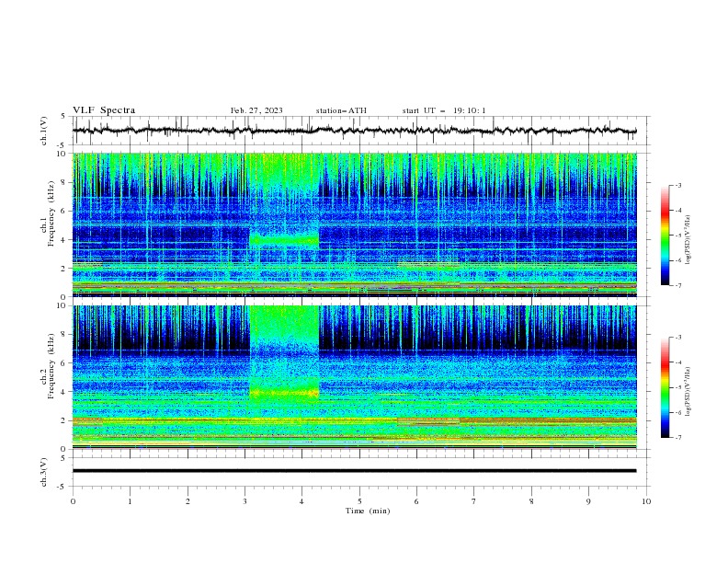This screenshot has width=728, height=563.
Task: Click time axis tick label "9"
Action: tap(588, 501)
